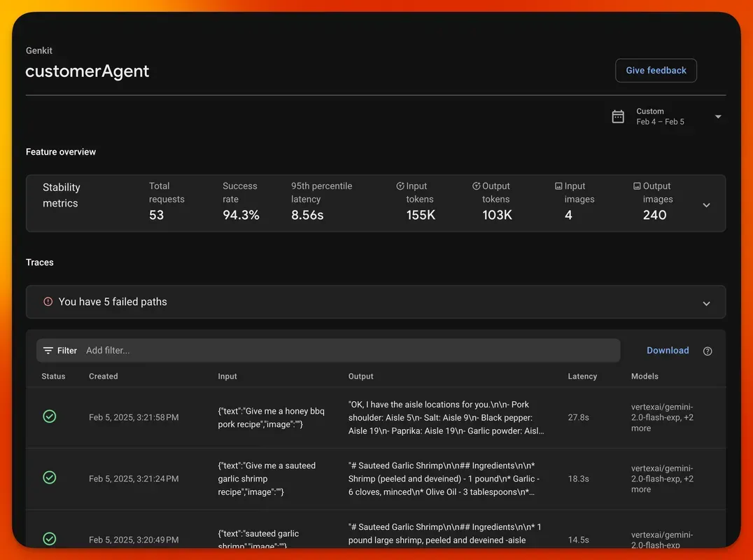This screenshot has height=560, width=753.
Task: Click the honey bbq pork recipe input cell
Action: click(272, 418)
